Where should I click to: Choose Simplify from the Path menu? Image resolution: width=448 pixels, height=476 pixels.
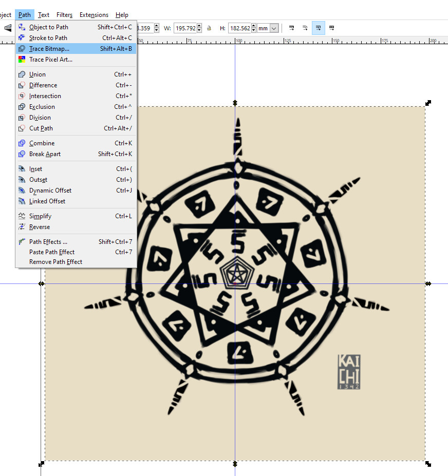(76, 216)
